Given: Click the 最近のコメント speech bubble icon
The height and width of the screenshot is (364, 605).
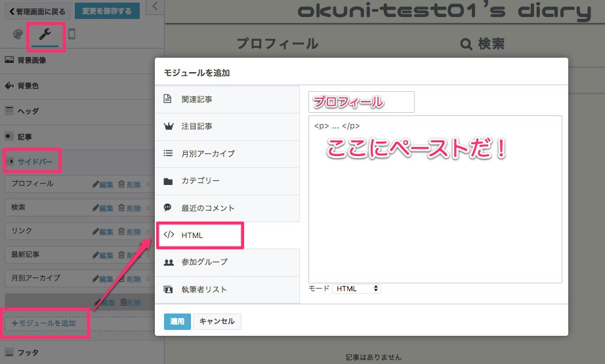Looking at the screenshot, I should (167, 208).
